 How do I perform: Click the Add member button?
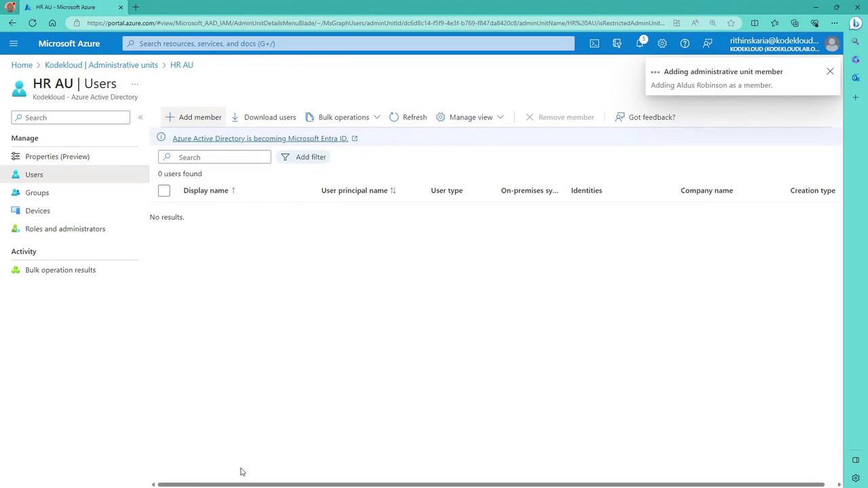[193, 117]
